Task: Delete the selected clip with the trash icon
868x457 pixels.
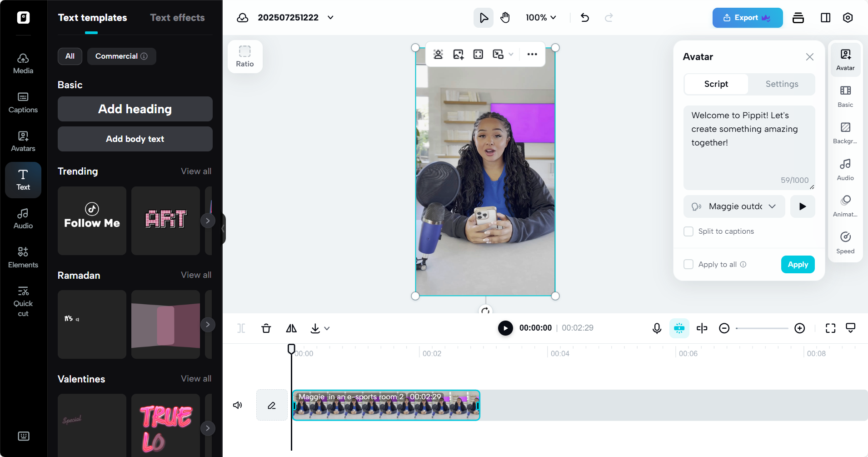Action: (x=266, y=328)
